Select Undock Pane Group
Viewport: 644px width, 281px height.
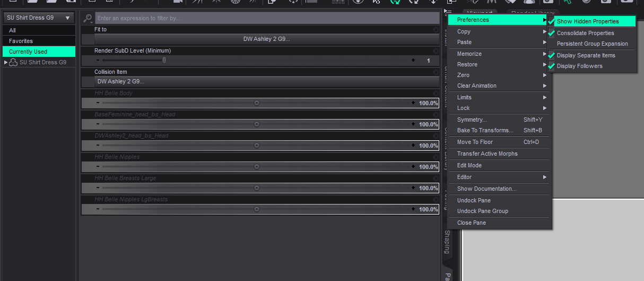point(500,211)
